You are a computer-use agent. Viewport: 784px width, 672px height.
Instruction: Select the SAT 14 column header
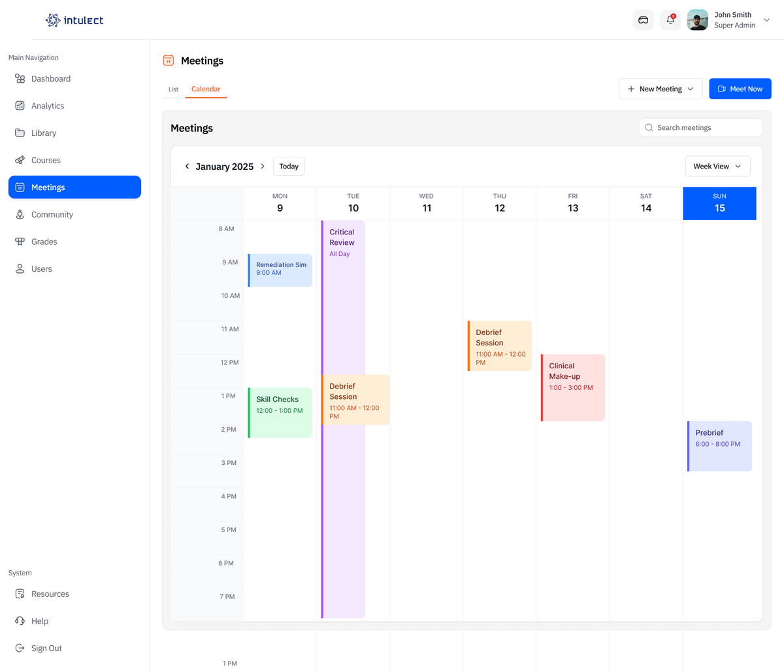tap(646, 203)
